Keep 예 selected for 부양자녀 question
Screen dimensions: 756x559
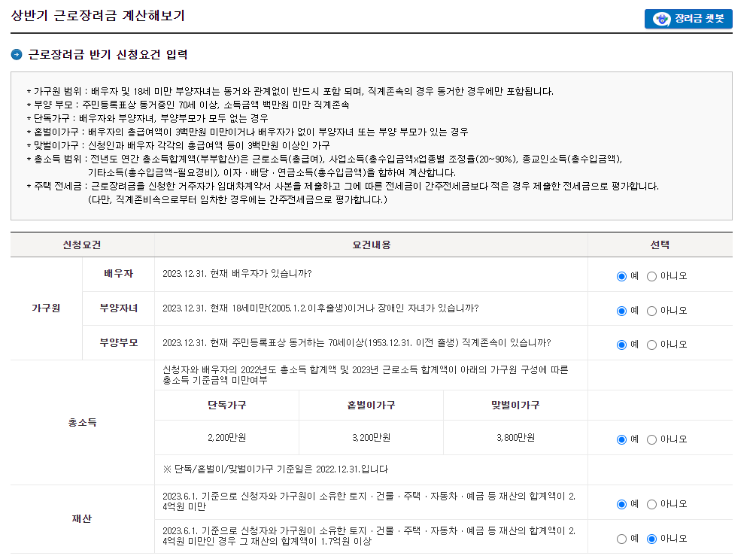[x=622, y=310]
